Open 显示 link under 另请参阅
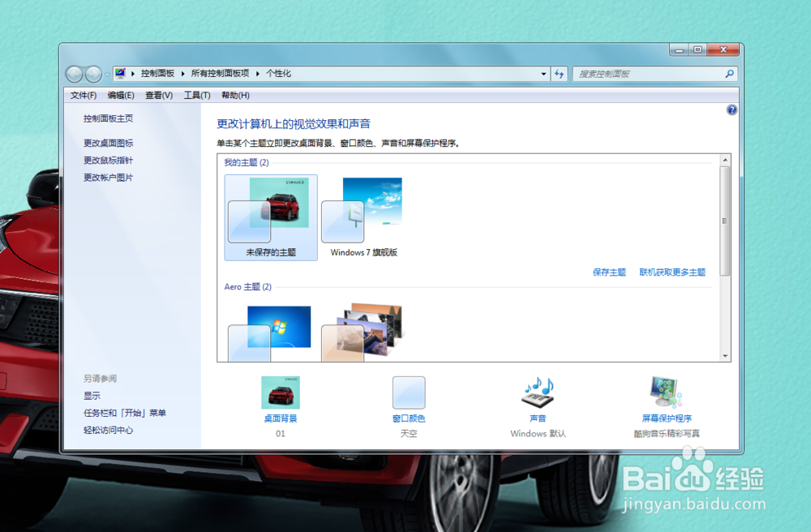 (x=92, y=396)
